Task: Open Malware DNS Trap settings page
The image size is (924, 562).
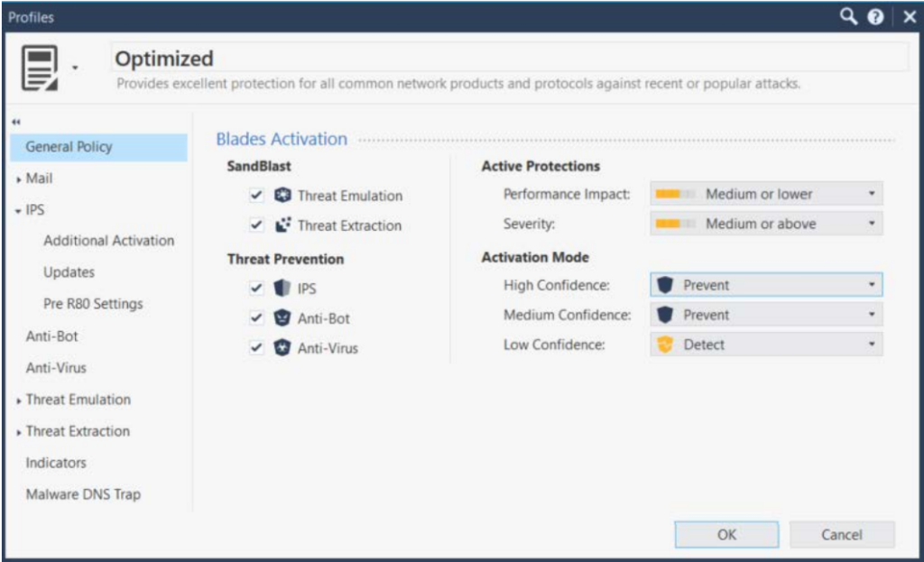Action: [x=83, y=494]
